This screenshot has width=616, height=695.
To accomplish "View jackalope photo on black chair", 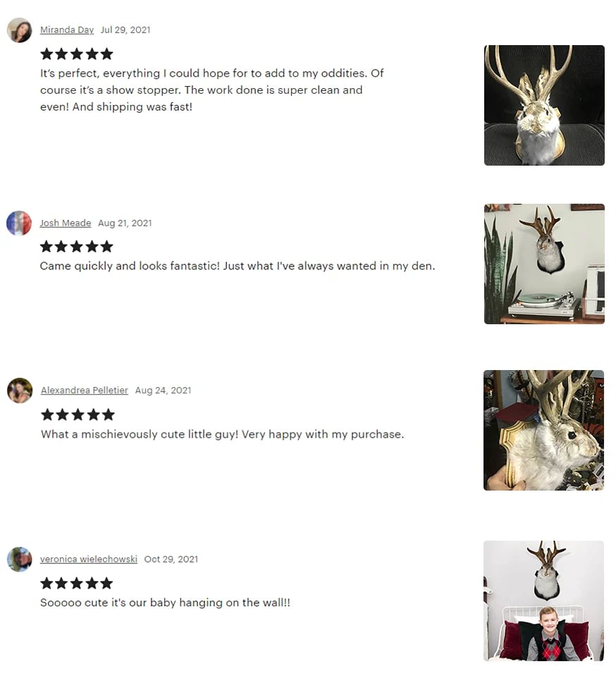I will [544, 106].
